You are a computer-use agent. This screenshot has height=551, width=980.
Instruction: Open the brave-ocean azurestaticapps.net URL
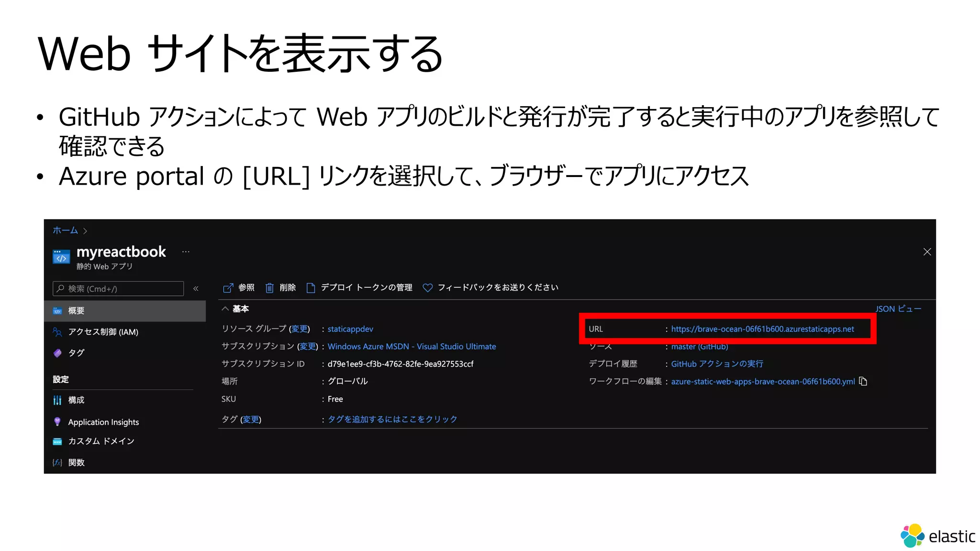click(762, 329)
